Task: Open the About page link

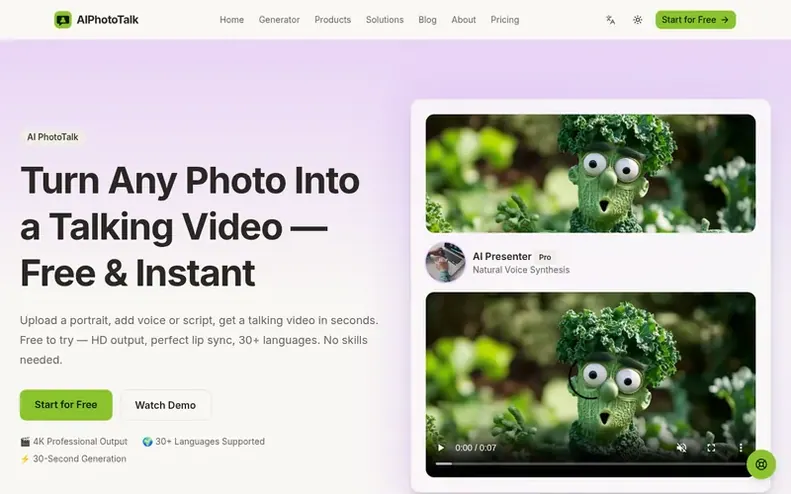Action: (x=464, y=20)
